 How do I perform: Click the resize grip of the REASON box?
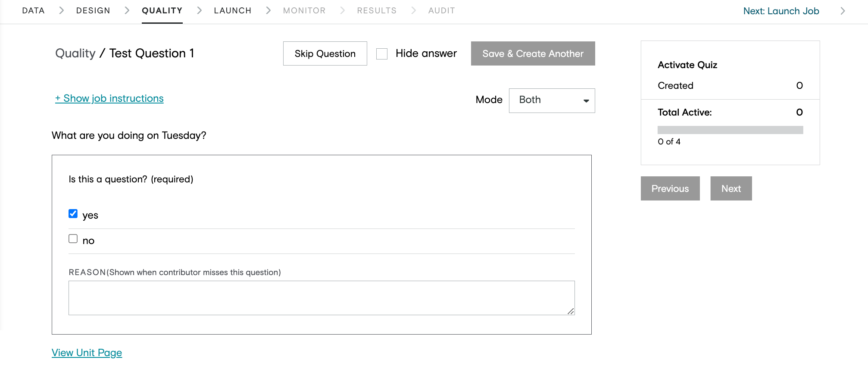[x=571, y=311]
